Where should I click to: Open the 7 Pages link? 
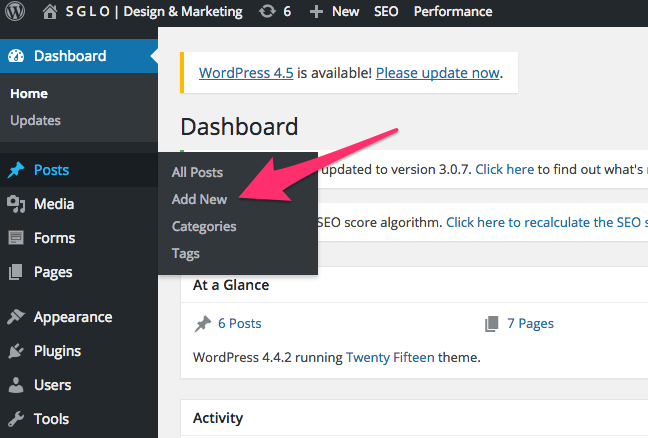coord(530,324)
